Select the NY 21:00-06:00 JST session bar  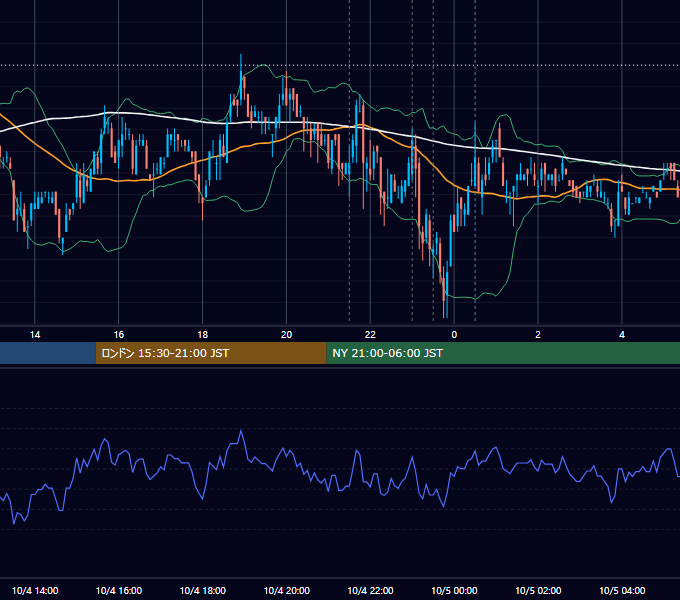click(x=503, y=353)
